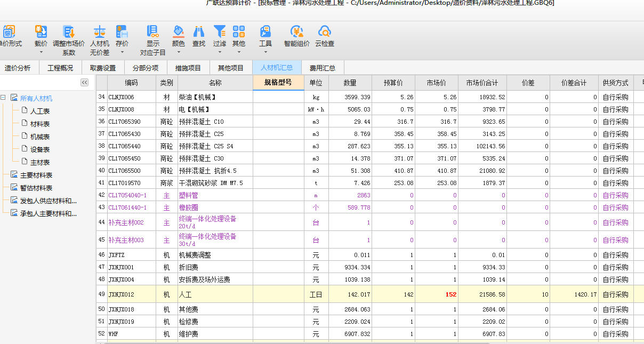This screenshot has height=344, width=644.
Task: Click the name cell 干混砌筑砂浆 DM M7.5
Action: pyautogui.click(x=215, y=183)
